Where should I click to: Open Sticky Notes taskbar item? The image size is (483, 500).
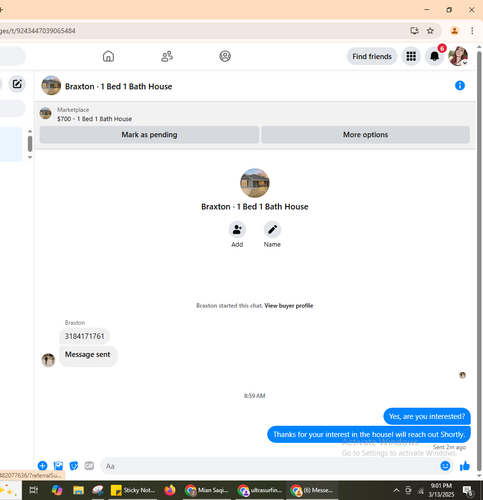(133, 490)
